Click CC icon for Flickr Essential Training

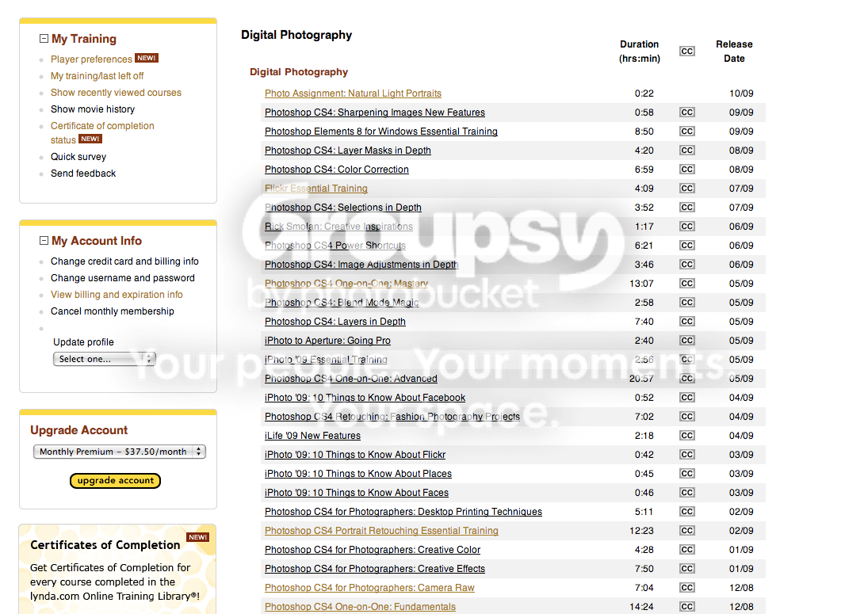tap(687, 188)
